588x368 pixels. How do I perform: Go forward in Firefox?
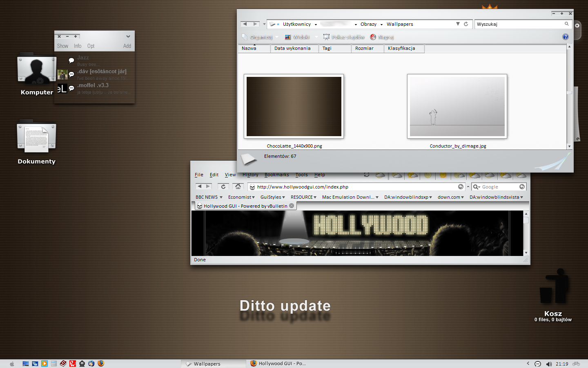[x=208, y=186]
